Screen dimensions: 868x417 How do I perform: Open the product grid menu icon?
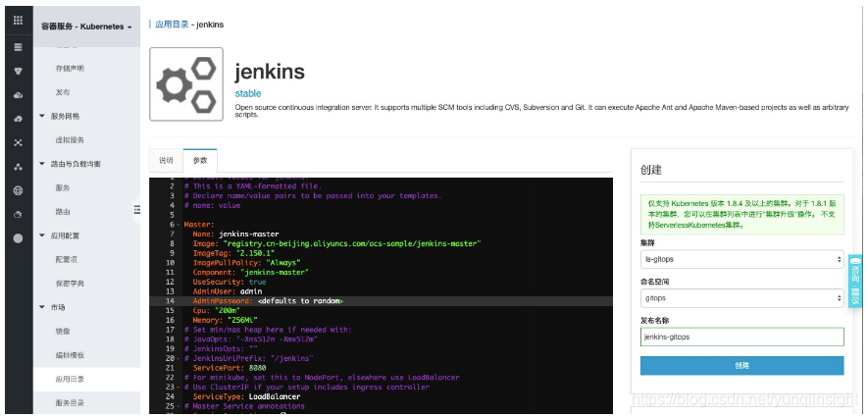click(x=19, y=21)
